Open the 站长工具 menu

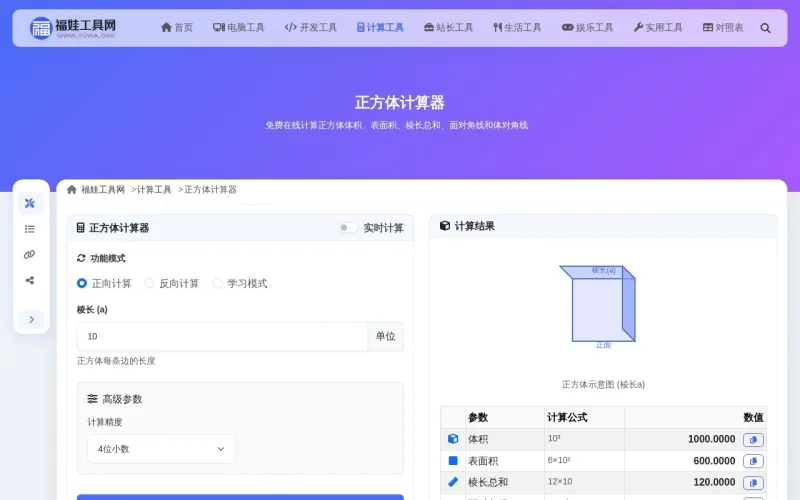point(448,28)
